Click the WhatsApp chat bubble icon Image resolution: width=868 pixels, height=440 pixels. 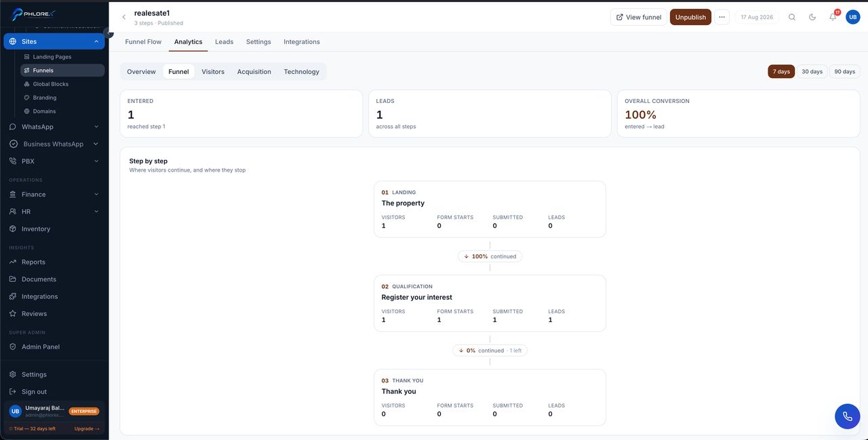coord(14,127)
